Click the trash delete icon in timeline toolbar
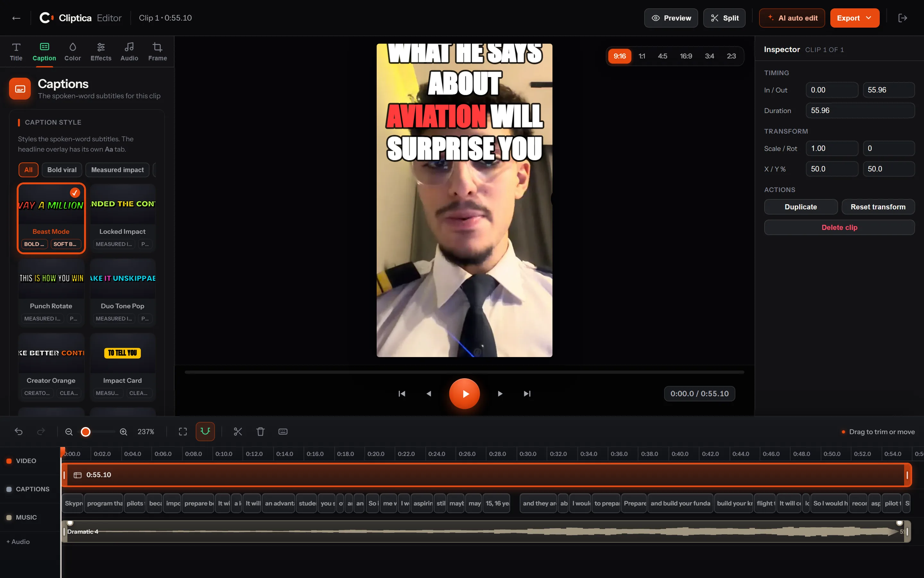 pos(261,432)
